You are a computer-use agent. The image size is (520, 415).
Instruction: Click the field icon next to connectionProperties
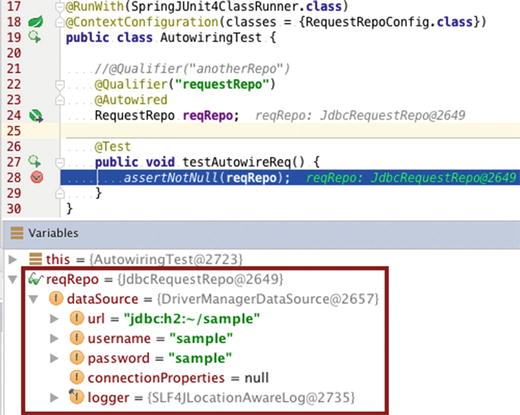tap(77, 377)
